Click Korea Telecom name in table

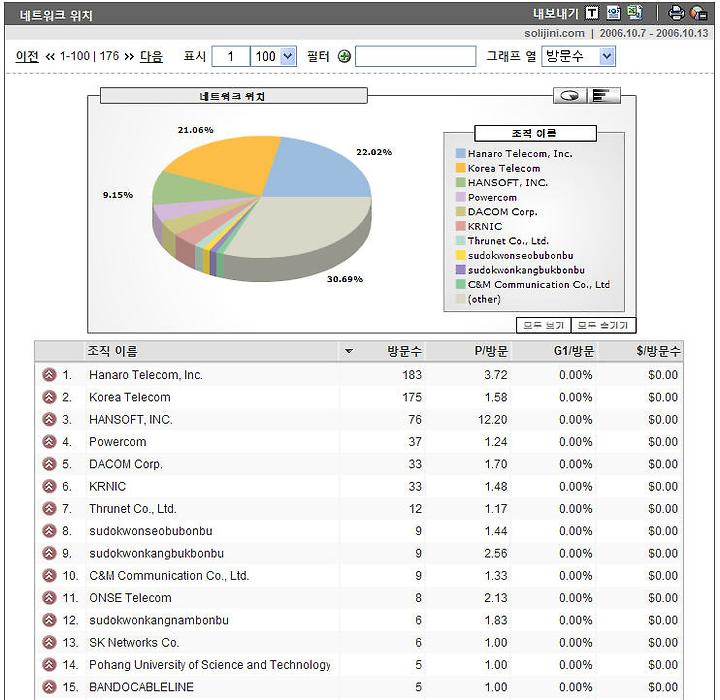129,397
